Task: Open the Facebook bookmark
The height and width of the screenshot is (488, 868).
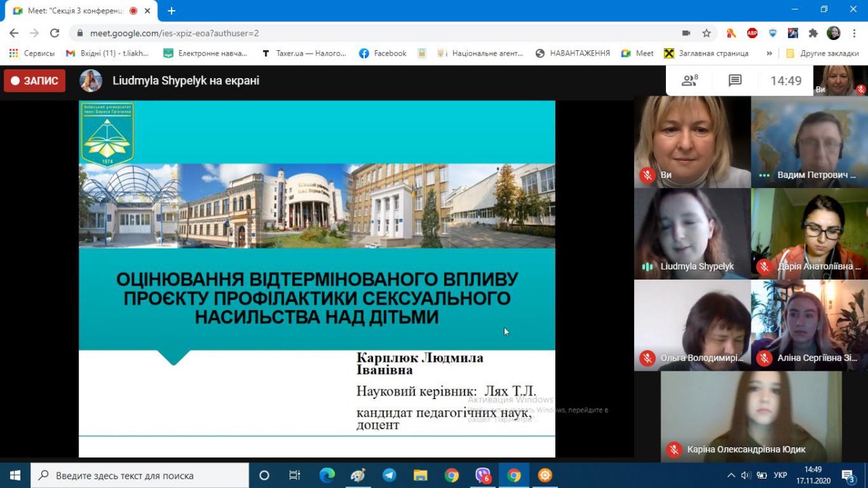Action: tap(383, 53)
